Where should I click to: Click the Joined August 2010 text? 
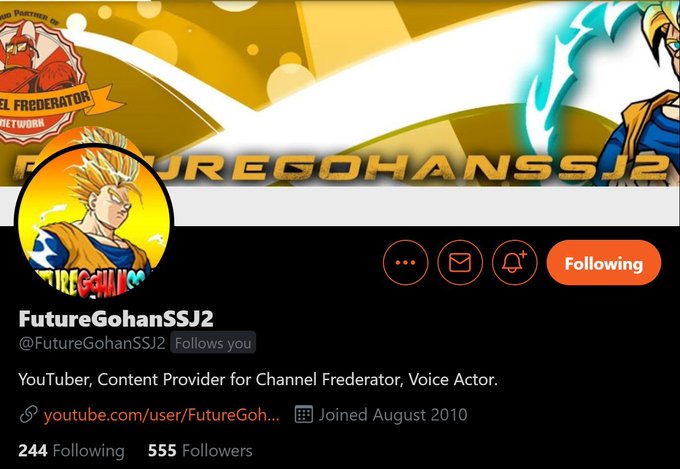coord(393,415)
